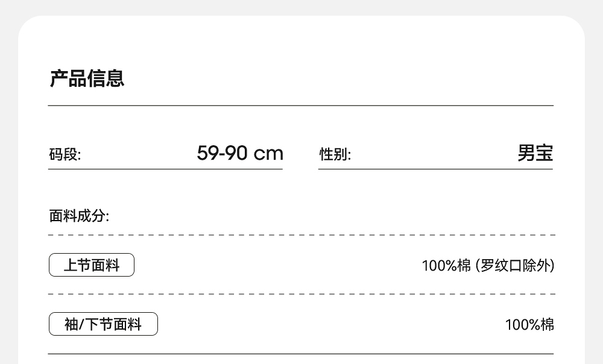The width and height of the screenshot is (603, 364).
Task: Click the 产品信息 heading
Action: pyautogui.click(x=87, y=78)
